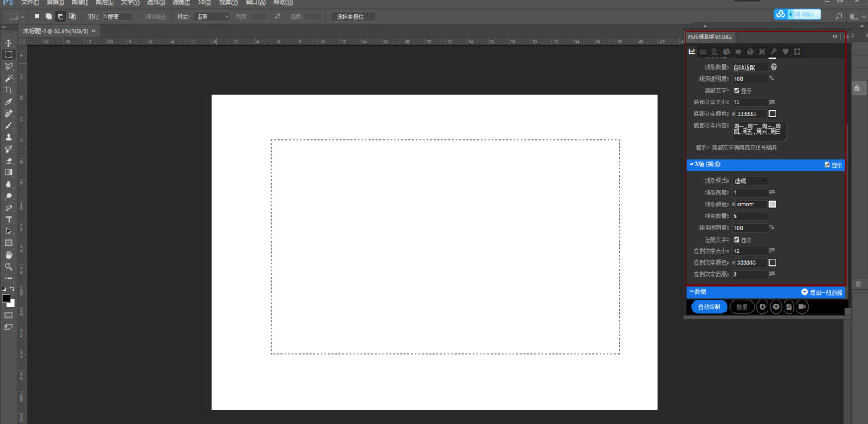Open the heart tab in plugin panel
Screen dimensions: 868x424
coord(785,52)
